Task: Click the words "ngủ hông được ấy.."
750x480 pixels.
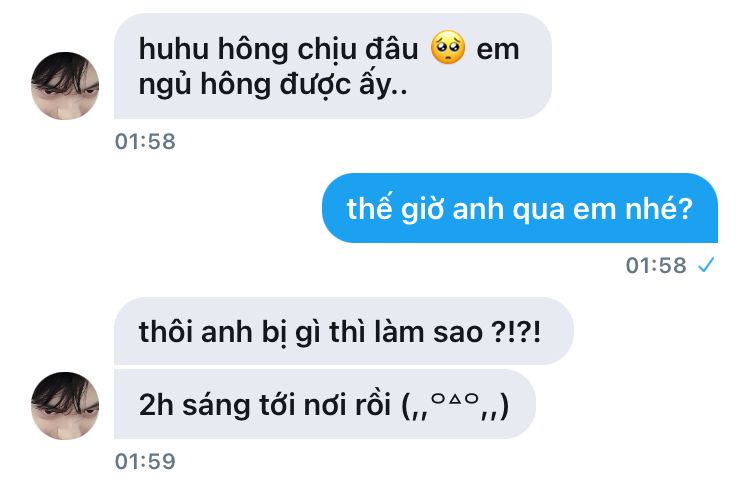Action: click(273, 85)
